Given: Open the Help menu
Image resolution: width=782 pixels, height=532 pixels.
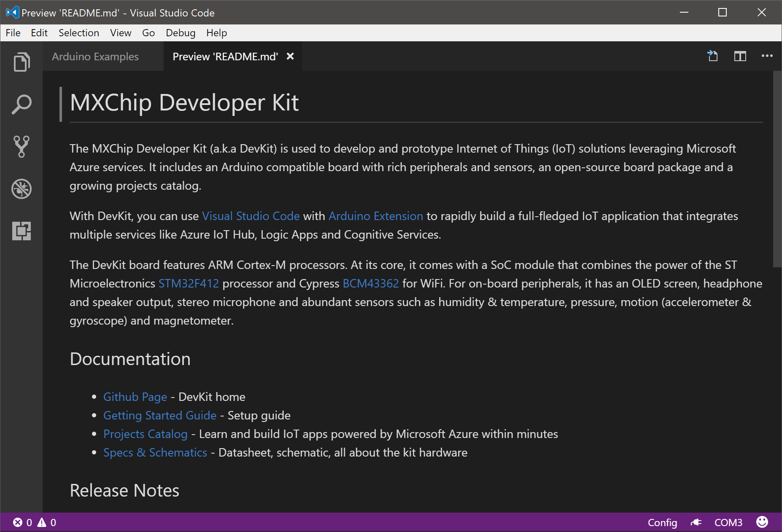Looking at the screenshot, I should pos(216,33).
